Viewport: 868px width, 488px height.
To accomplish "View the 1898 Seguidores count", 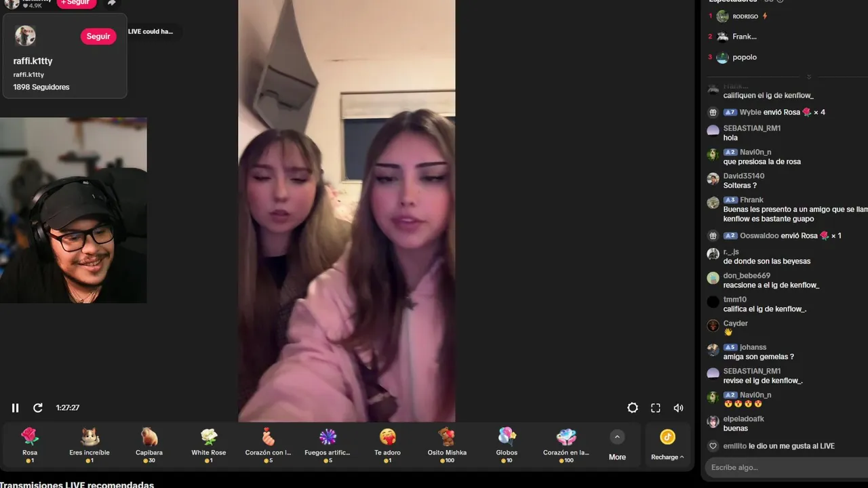I will [41, 87].
